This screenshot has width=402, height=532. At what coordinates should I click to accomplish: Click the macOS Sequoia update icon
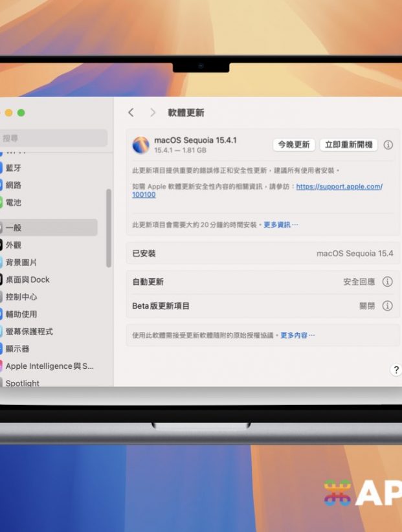pos(140,145)
